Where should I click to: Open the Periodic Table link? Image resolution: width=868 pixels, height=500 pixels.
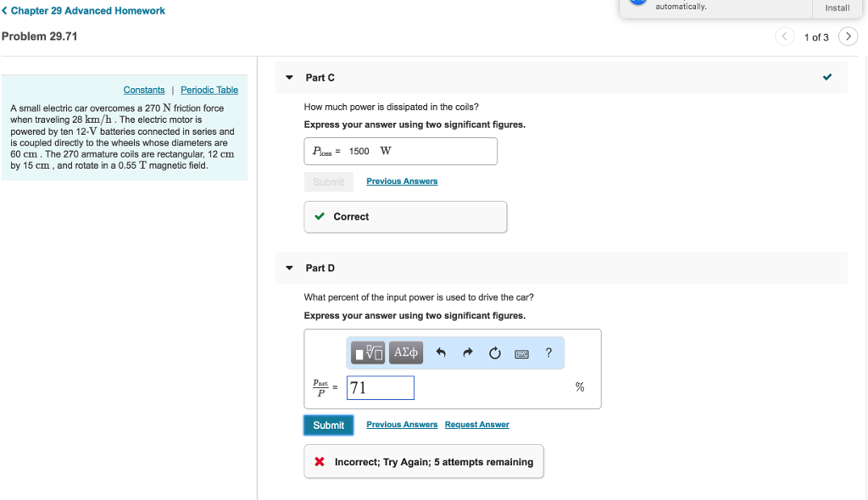pos(209,90)
